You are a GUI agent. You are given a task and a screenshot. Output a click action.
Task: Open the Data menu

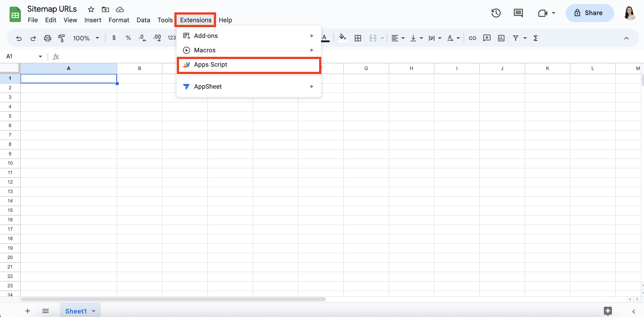(x=143, y=20)
